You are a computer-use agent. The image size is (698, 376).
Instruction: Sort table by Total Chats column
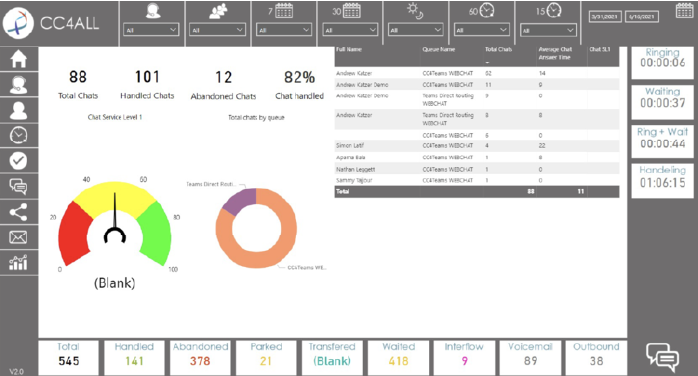[x=499, y=49]
